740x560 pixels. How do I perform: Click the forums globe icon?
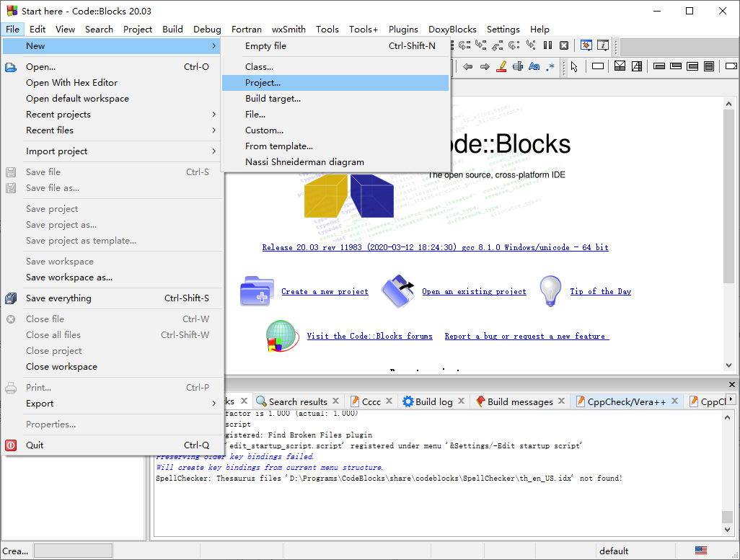282,336
